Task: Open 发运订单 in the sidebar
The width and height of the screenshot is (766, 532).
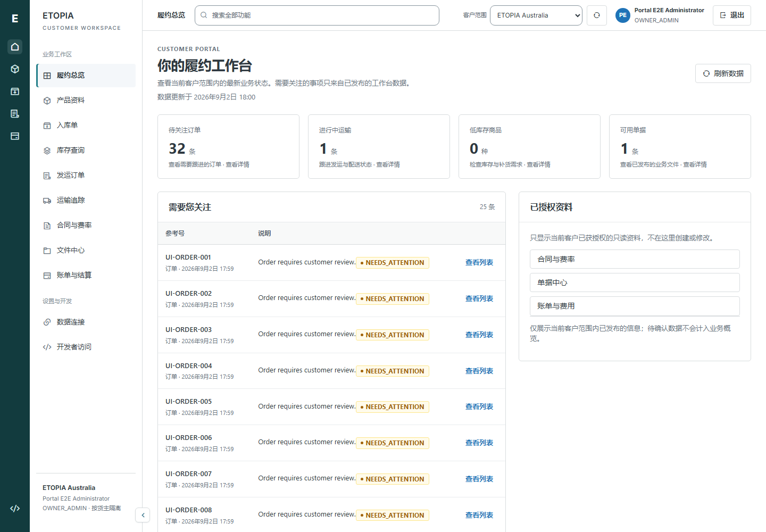Action: point(86,176)
